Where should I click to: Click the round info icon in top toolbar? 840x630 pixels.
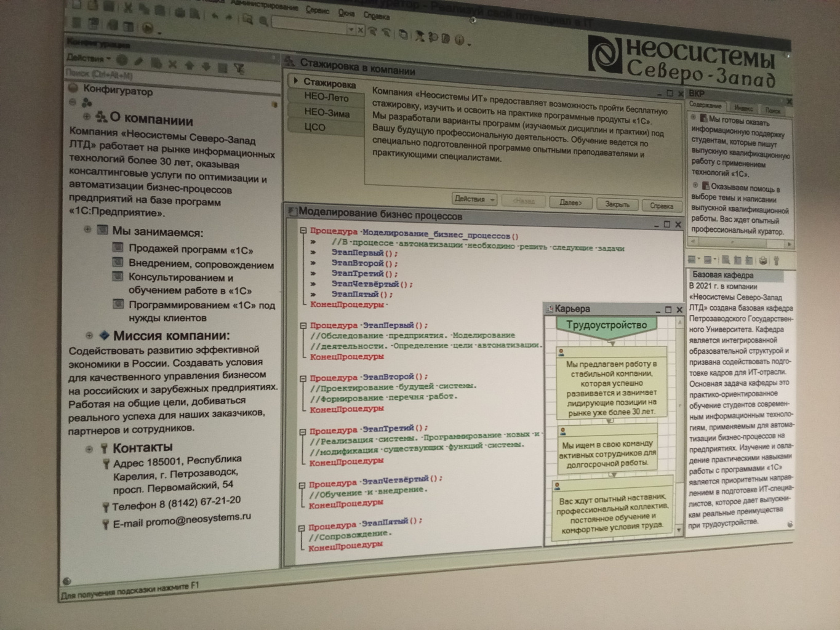(x=459, y=40)
